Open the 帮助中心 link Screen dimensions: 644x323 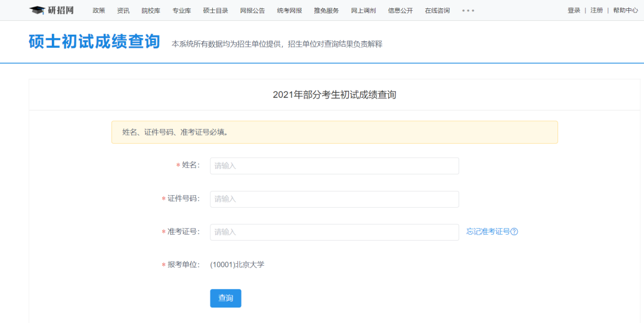coord(626,11)
